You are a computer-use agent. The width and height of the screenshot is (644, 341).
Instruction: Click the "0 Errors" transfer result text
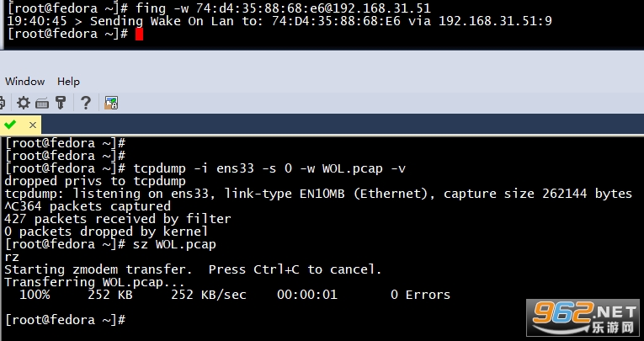click(x=420, y=295)
